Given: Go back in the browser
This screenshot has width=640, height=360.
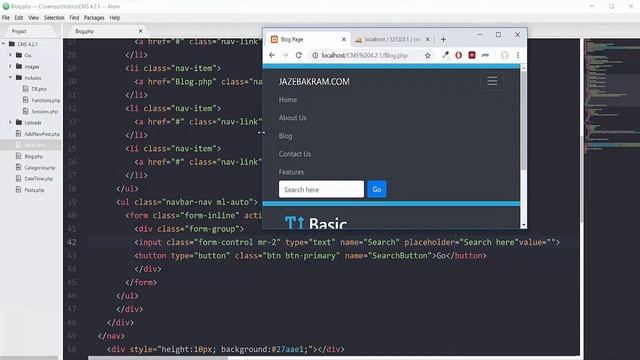Looking at the screenshot, I should tap(272, 55).
